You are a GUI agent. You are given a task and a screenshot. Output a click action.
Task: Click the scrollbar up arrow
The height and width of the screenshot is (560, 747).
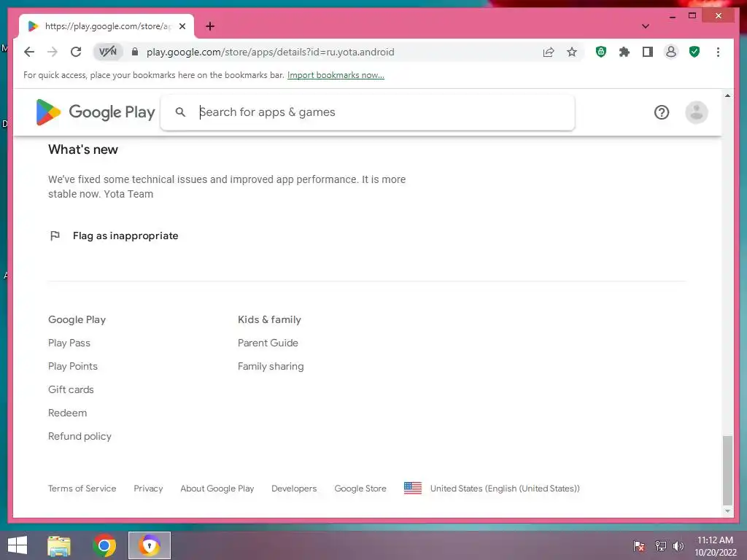(x=727, y=96)
